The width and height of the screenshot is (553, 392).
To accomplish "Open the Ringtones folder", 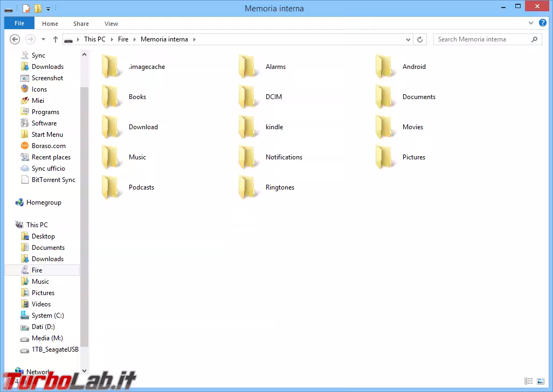I will pyautogui.click(x=280, y=187).
